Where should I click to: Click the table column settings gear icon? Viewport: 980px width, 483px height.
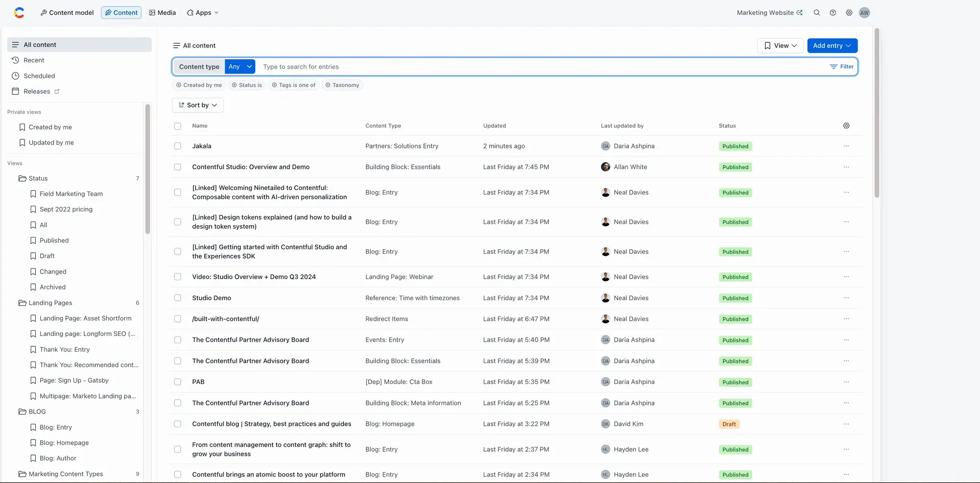coord(846,126)
